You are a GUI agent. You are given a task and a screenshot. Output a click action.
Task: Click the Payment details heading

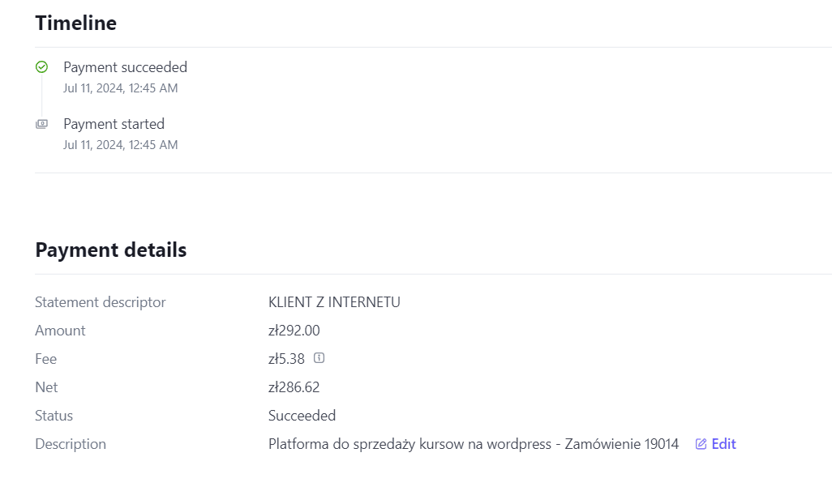coord(111,250)
